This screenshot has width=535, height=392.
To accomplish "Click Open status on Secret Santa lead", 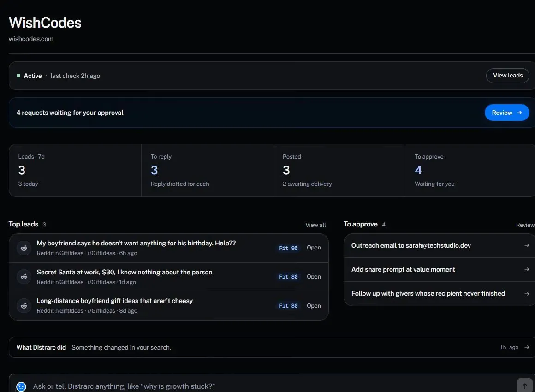I will (314, 277).
